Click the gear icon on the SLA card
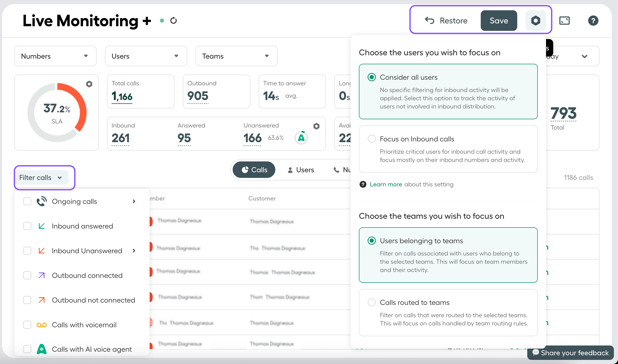Screen dimensions: 618x364 click(89, 84)
